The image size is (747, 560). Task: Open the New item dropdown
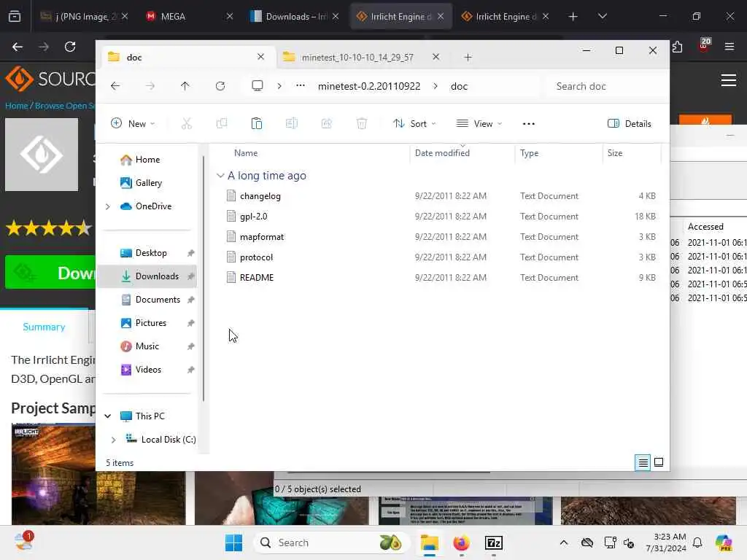pyautogui.click(x=133, y=124)
